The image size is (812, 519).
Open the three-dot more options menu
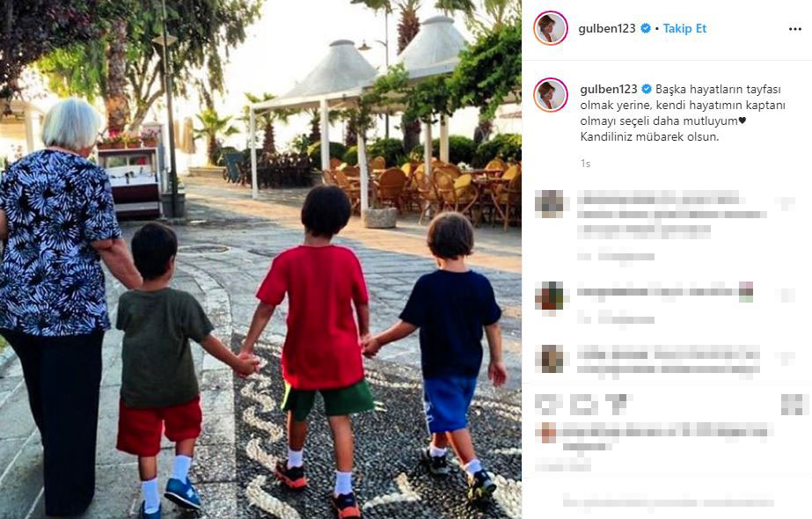pyautogui.click(x=794, y=29)
